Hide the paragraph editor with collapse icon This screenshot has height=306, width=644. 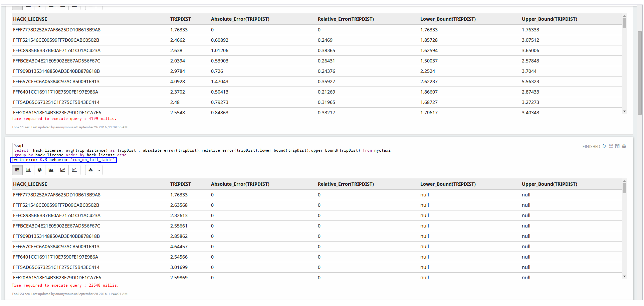coord(611,146)
